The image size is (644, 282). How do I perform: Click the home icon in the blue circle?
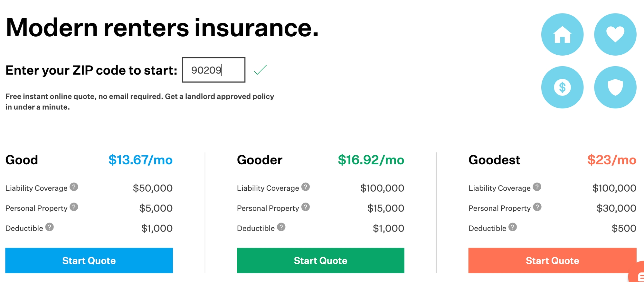[562, 34]
